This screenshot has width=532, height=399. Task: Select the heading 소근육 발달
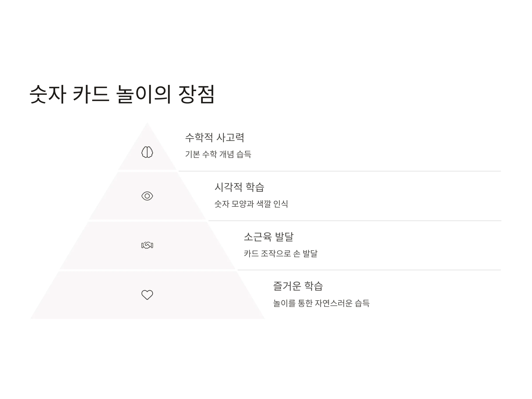[269, 237]
